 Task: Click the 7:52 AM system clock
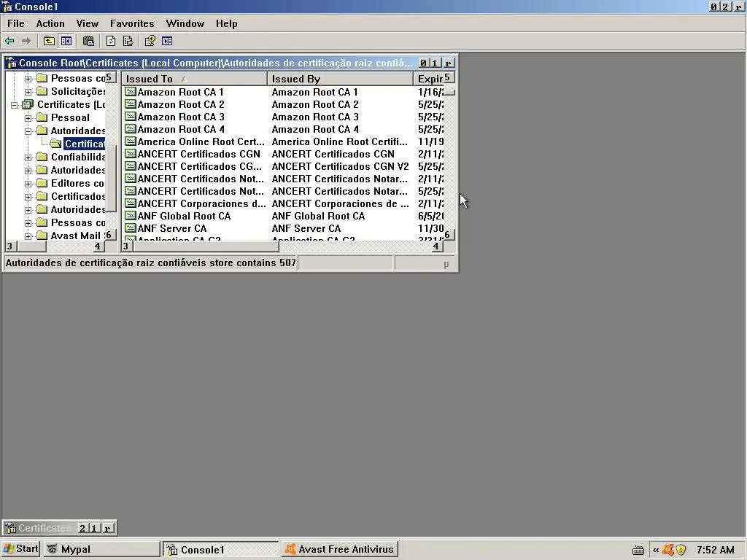[x=715, y=550]
